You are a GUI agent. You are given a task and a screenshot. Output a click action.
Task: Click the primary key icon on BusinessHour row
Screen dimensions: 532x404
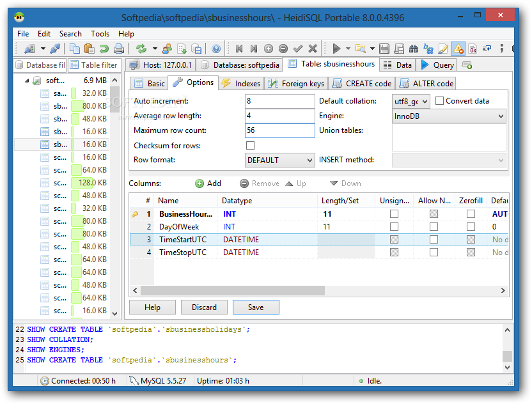135,214
